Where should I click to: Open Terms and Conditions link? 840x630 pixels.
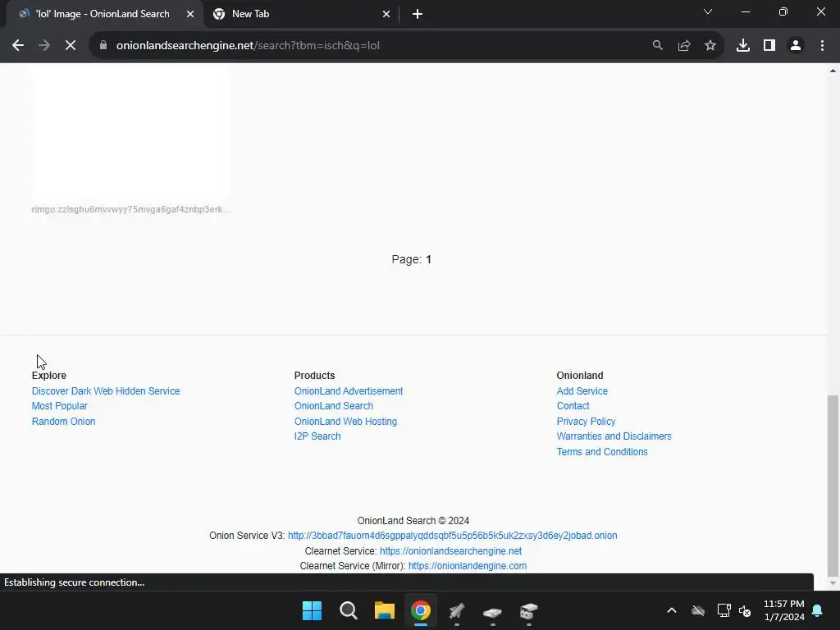click(601, 452)
